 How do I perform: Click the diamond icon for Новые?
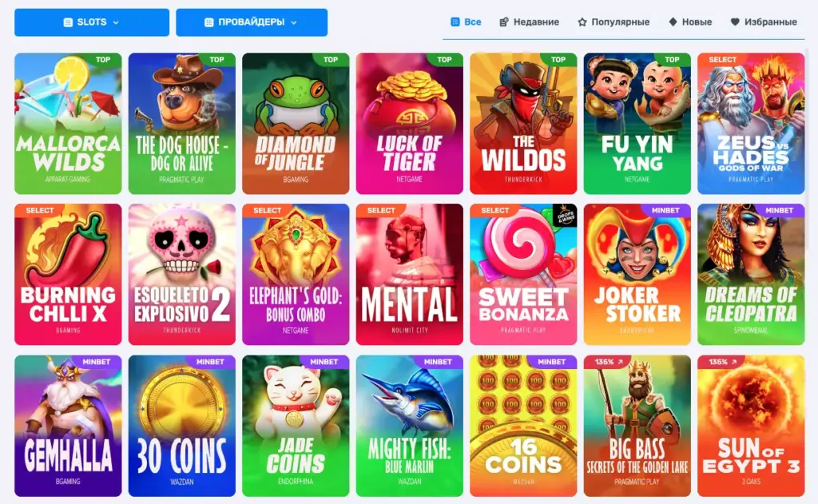point(673,22)
